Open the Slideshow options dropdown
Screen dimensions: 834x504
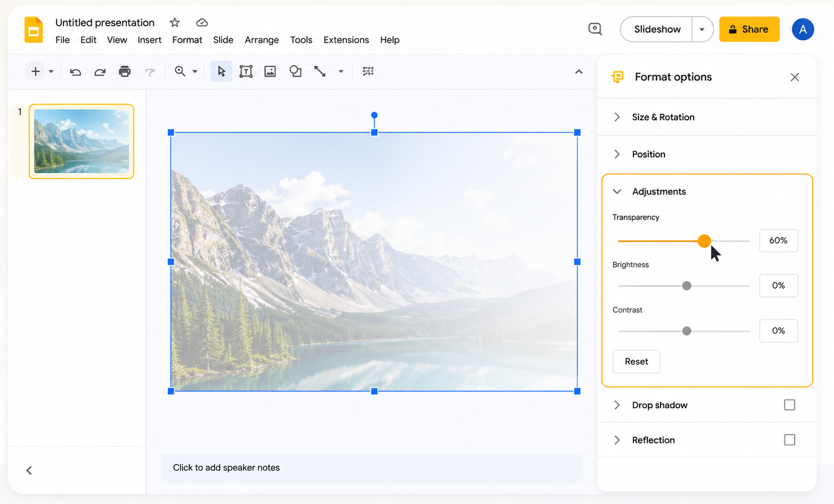tap(702, 29)
